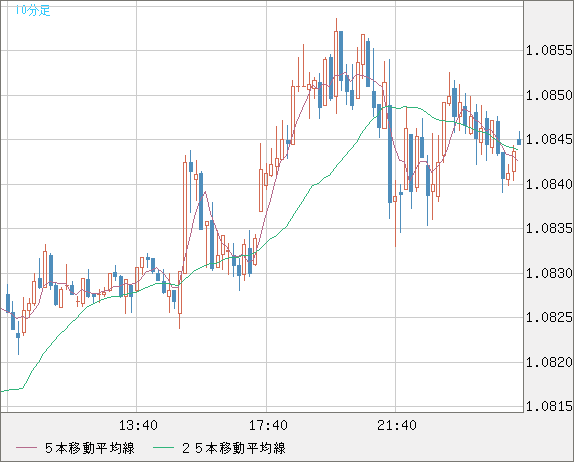Click the 13:40 time axis label
574x462 pixels.
[138, 425]
